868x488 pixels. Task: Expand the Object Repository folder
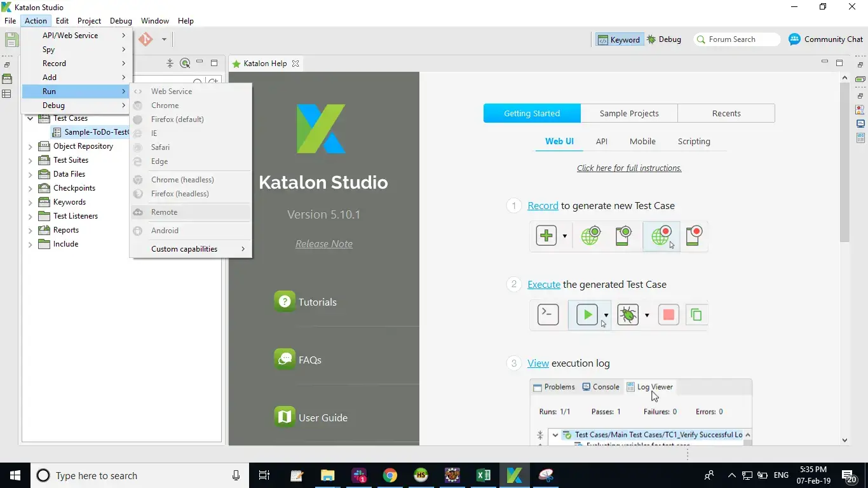[x=30, y=146]
